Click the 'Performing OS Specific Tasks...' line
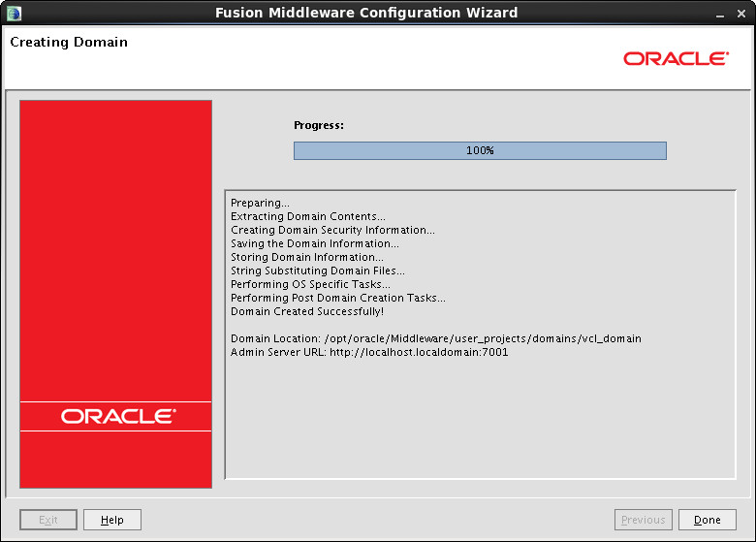 pos(310,284)
